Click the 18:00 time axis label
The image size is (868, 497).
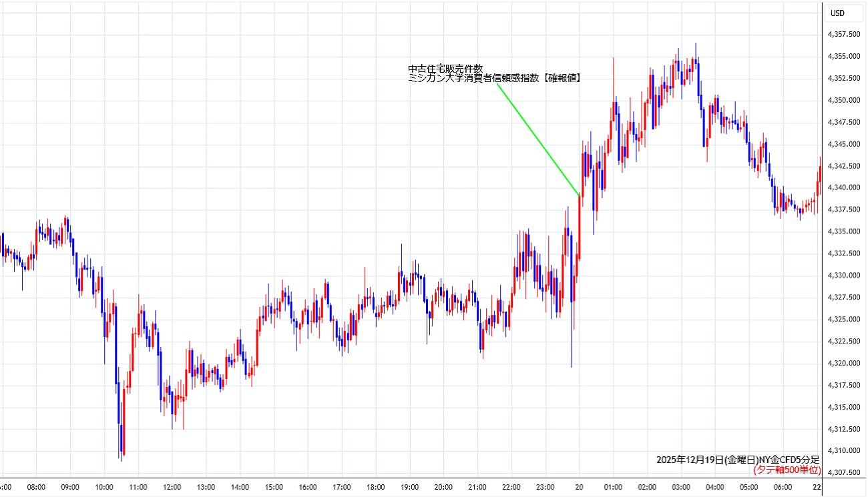click(x=376, y=487)
